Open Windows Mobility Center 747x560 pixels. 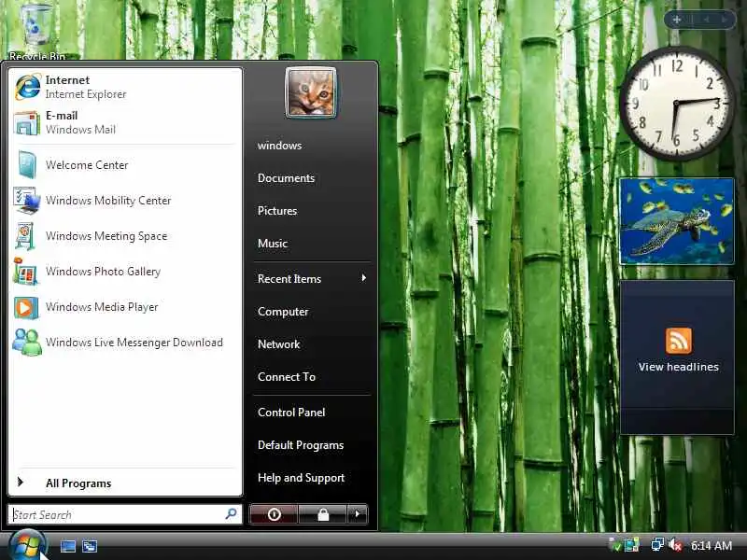coord(125,201)
